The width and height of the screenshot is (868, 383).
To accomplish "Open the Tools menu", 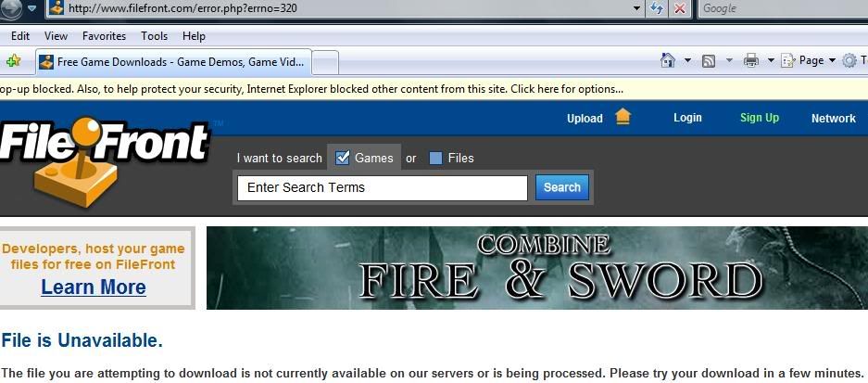I will 154,36.
